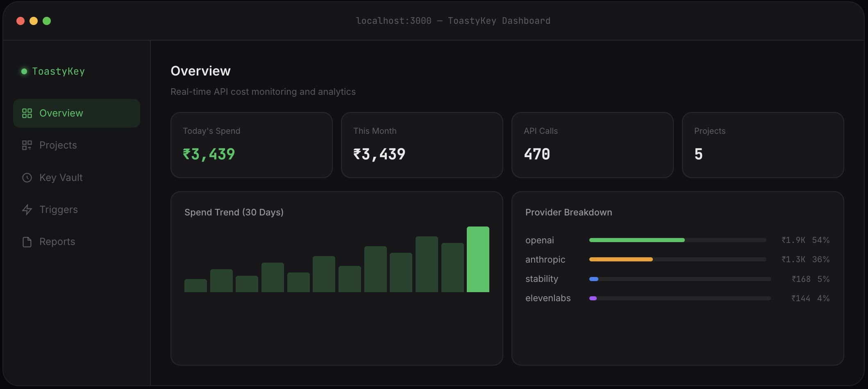This screenshot has height=389, width=868.
Task: Select the Today's Spend card
Action: pyautogui.click(x=252, y=145)
